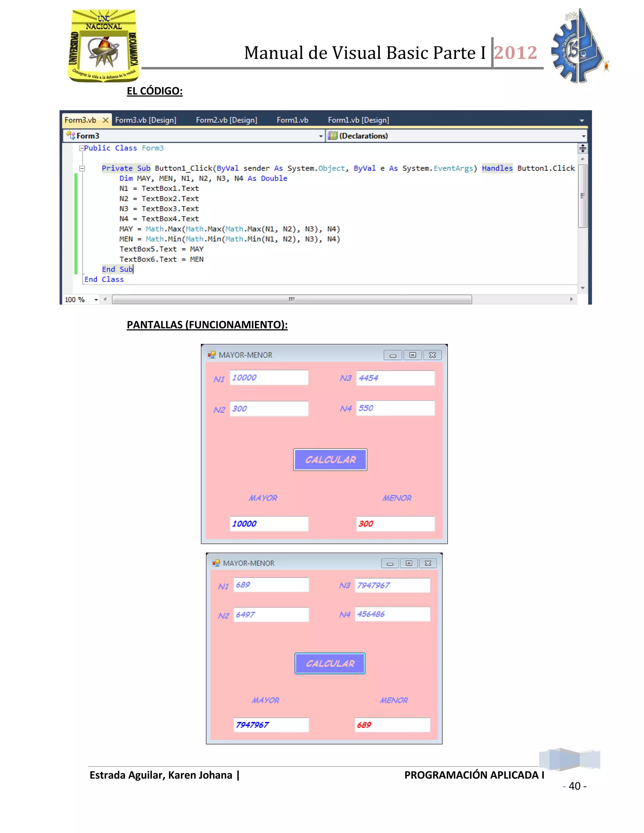
Task: Maximize the second MAYOR-MENOR window
Action: 409,563
